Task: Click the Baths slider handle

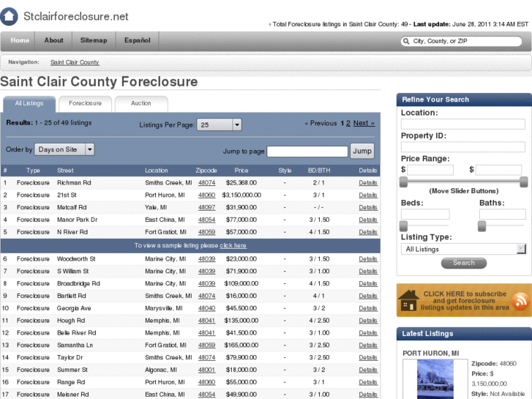Action: click(x=482, y=226)
